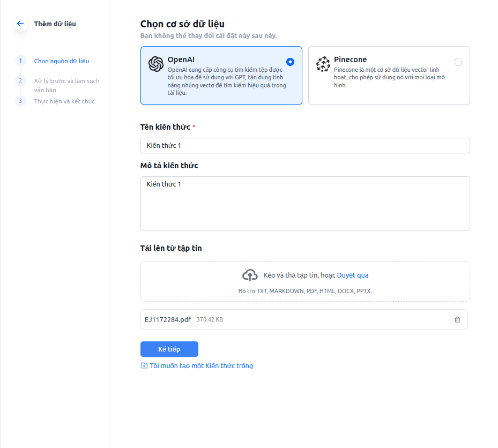Delete the EJ1172284.pdf file with trash icon

point(457,319)
